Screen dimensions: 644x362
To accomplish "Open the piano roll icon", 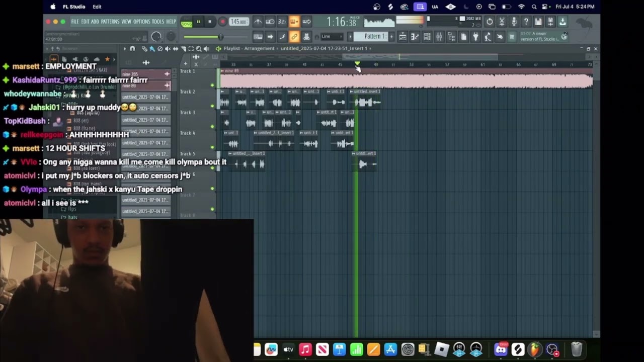I will [415, 37].
